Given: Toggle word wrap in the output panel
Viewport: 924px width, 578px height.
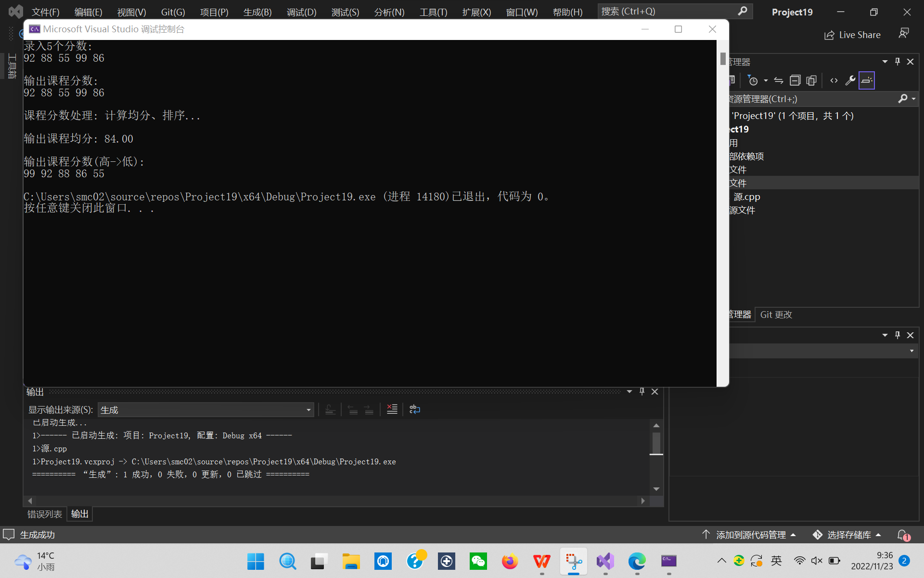Looking at the screenshot, I should point(414,409).
